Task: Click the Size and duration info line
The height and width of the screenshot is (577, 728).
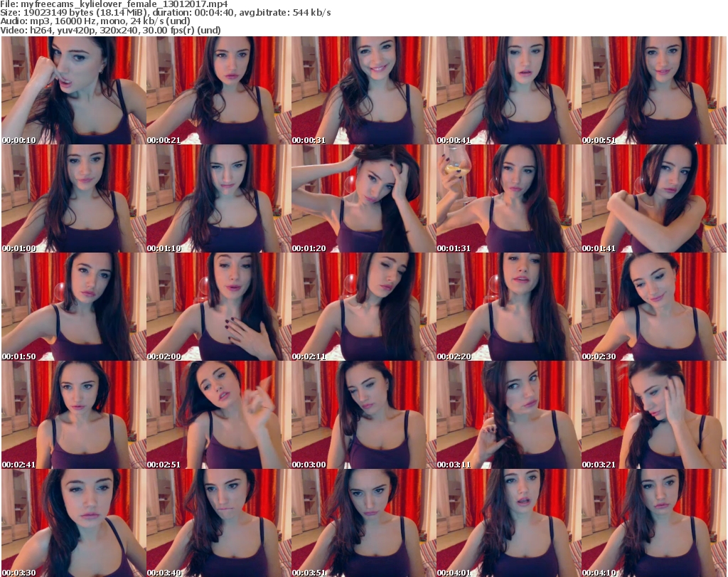Action: [166, 13]
